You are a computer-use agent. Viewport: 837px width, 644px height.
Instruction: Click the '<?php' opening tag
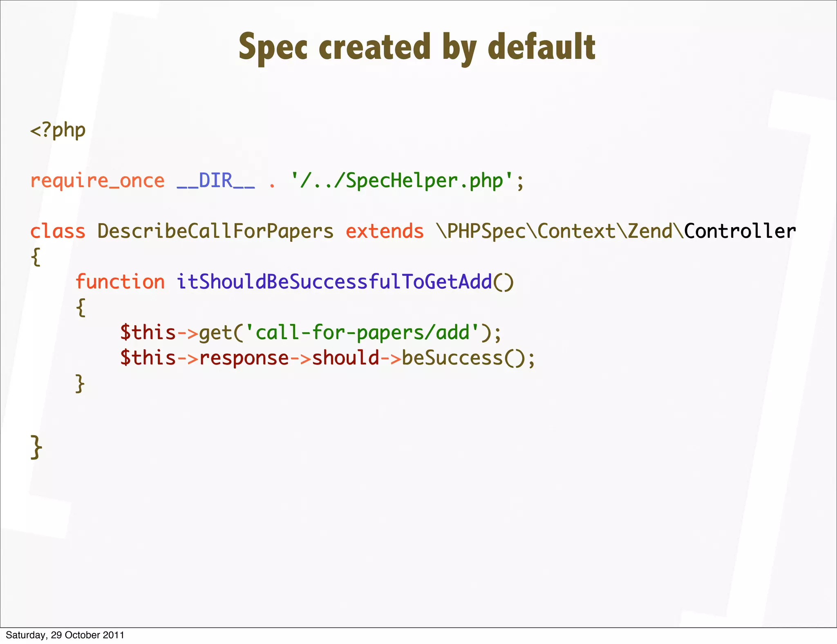coord(58,131)
